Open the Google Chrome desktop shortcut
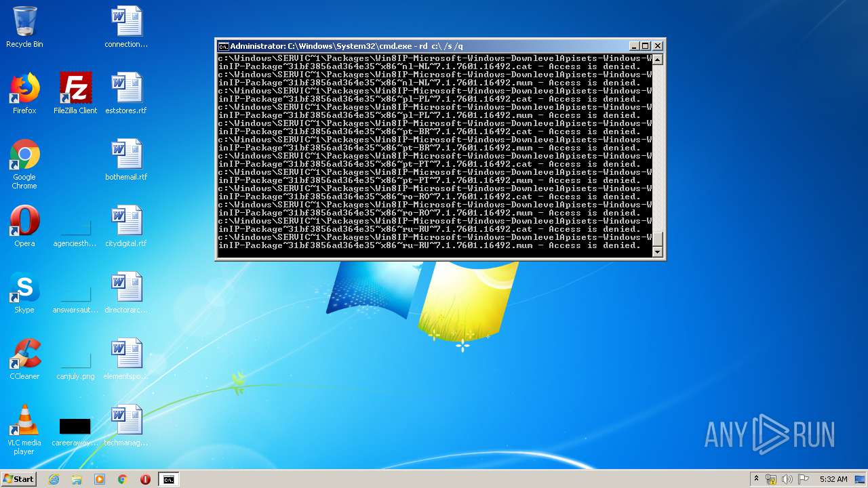The image size is (868, 488). tap(24, 164)
